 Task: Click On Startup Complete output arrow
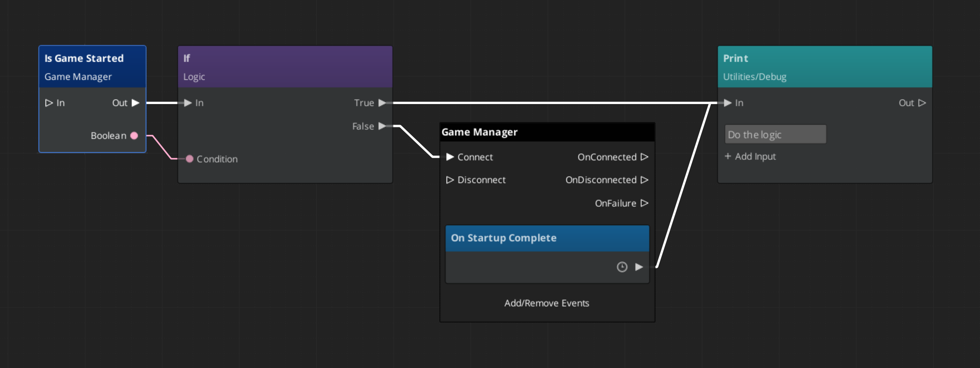point(639,267)
